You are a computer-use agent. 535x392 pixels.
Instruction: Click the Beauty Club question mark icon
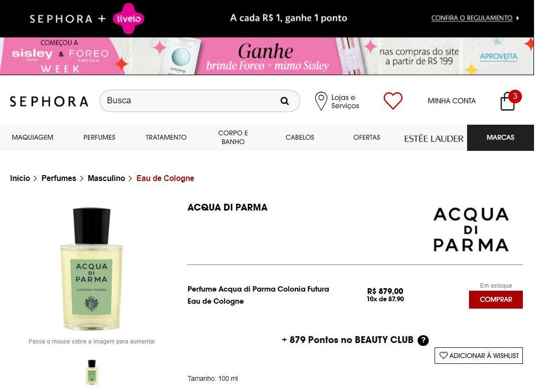tap(423, 340)
